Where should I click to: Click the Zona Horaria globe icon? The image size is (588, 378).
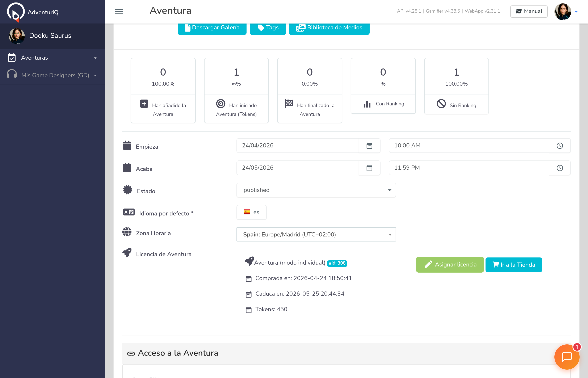pos(127,232)
